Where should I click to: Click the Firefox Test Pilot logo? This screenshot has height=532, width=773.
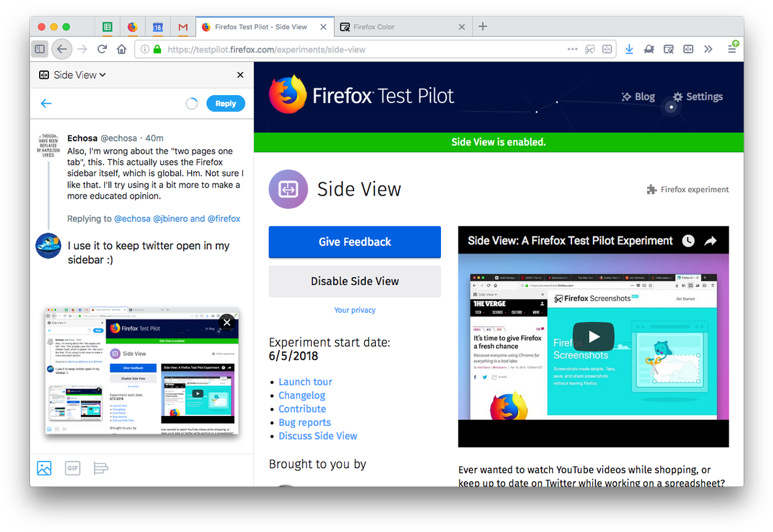[x=361, y=95]
